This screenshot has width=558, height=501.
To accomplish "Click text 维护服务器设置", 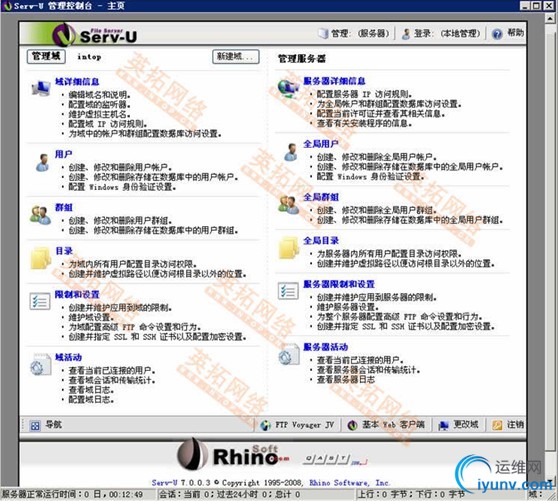I will click(348, 307).
